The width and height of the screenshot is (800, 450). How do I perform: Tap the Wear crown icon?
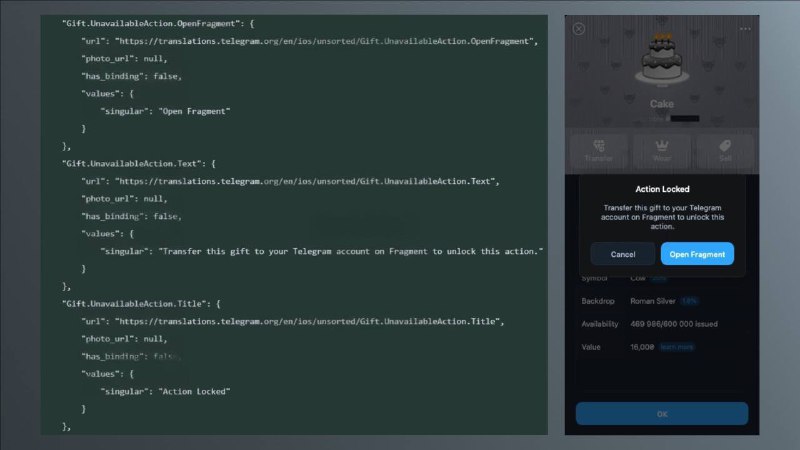coord(661,150)
